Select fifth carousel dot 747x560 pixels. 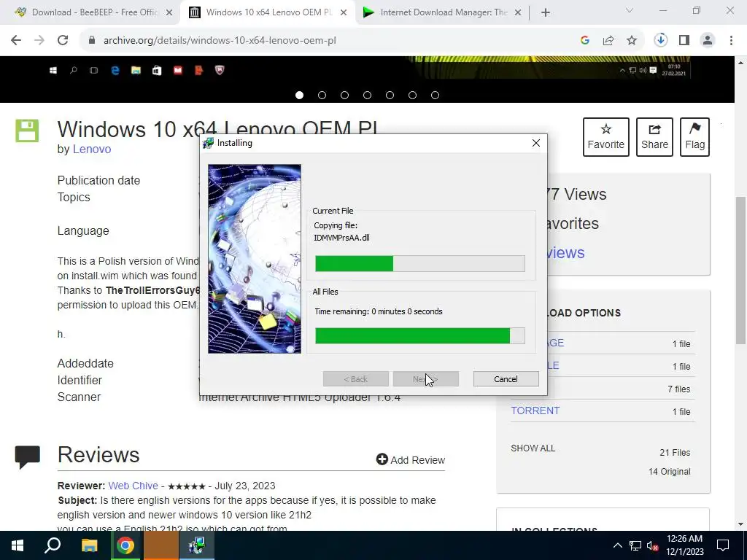coord(390,96)
